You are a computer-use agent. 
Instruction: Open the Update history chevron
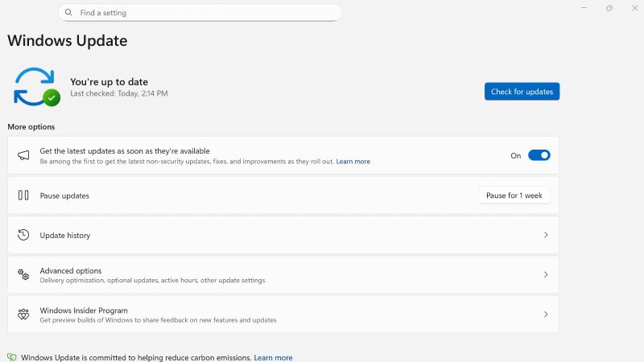tap(546, 235)
